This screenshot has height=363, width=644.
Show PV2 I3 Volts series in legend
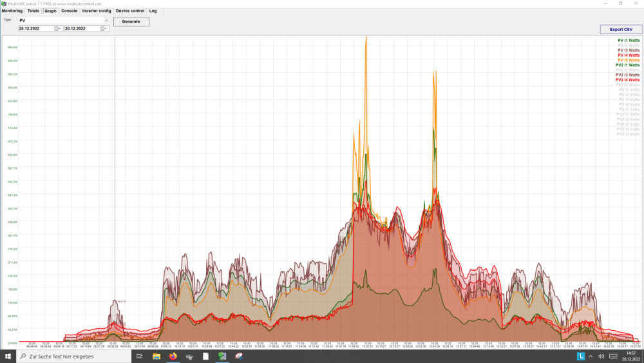tap(628, 124)
